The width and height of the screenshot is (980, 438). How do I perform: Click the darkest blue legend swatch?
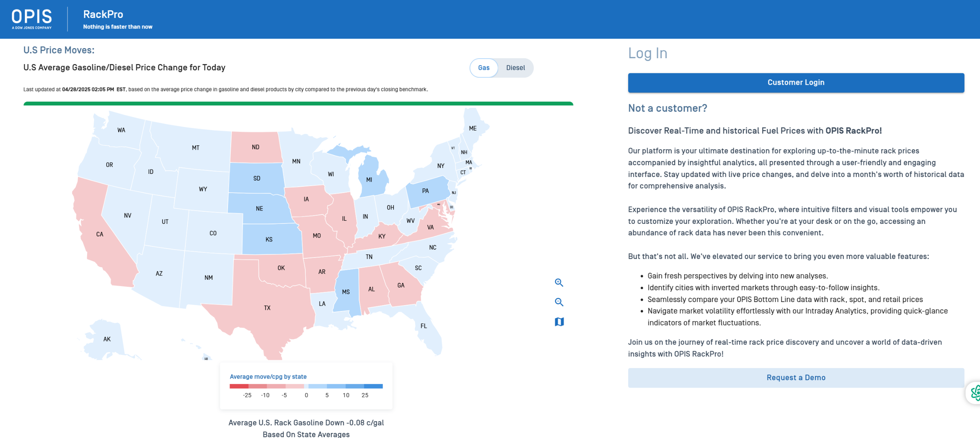373,386
